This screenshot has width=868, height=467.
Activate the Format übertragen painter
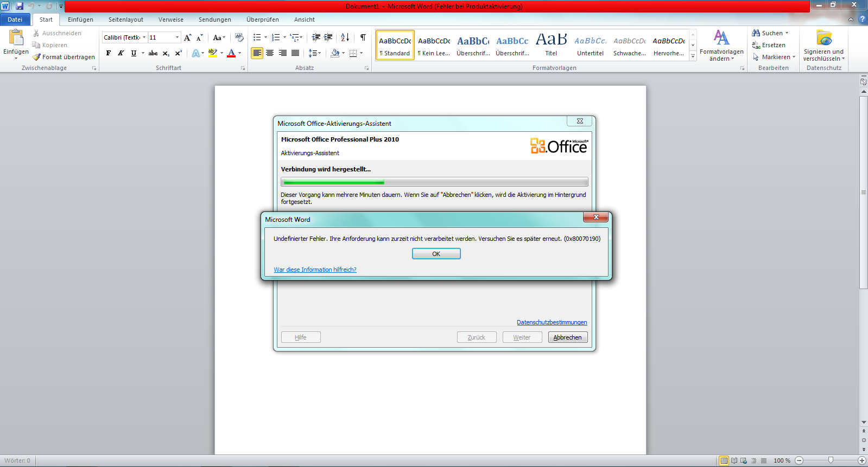(x=64, y=57)
